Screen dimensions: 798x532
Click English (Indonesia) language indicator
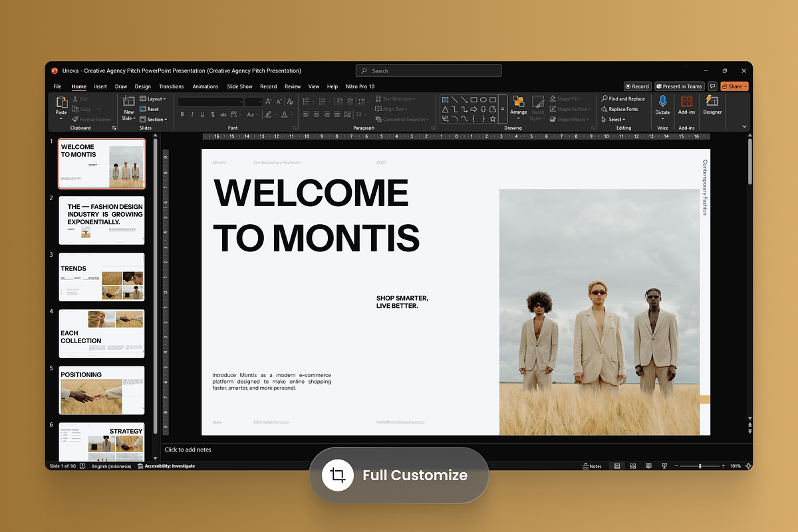tap(110, 466)
